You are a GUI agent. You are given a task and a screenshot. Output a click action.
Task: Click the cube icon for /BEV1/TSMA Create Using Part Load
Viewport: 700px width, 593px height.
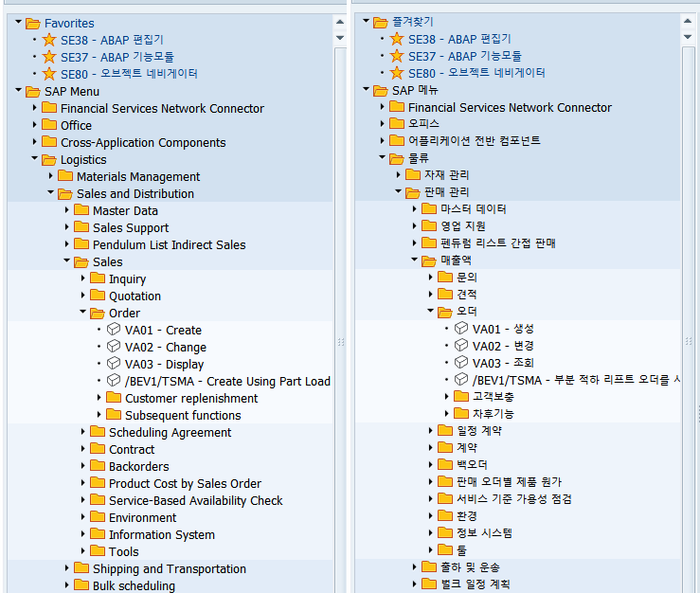114,381
